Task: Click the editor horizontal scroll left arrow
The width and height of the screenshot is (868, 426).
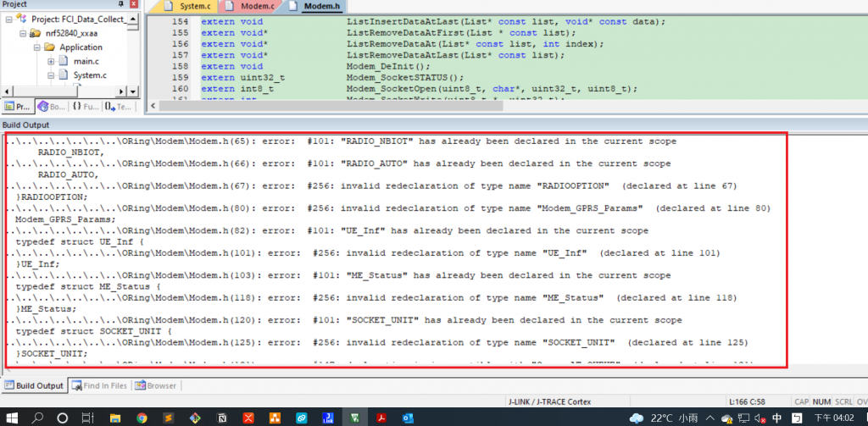Action: (x=153, y=105)
